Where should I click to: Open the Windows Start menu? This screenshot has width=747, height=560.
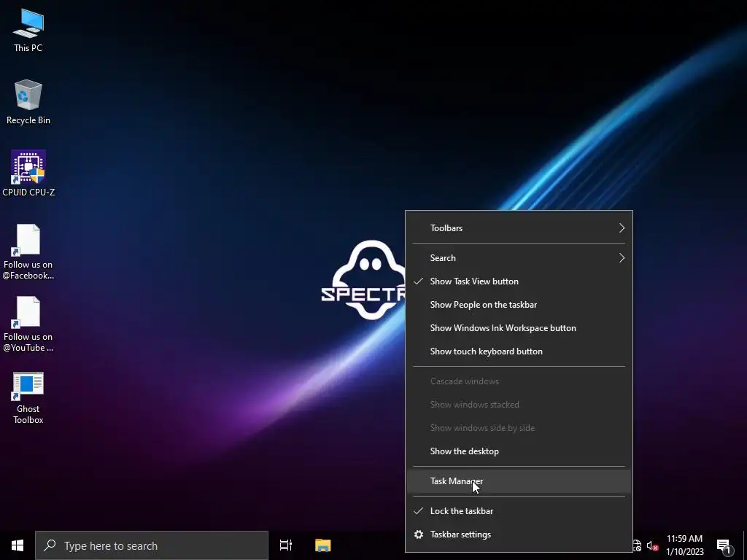(x=18, y=545)
